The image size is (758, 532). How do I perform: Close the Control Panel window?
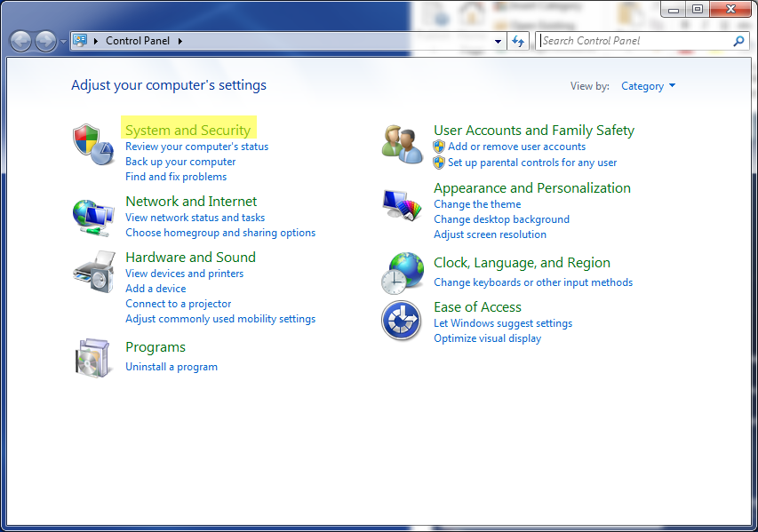pyautogui.click(x=731, y=9)
